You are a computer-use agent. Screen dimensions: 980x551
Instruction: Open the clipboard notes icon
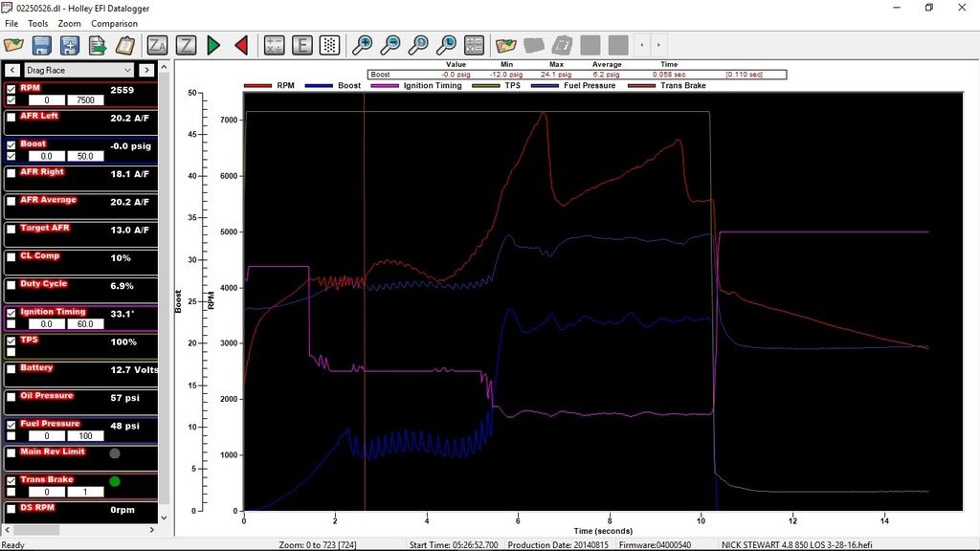pyautogui.click(x=125, y=45)
